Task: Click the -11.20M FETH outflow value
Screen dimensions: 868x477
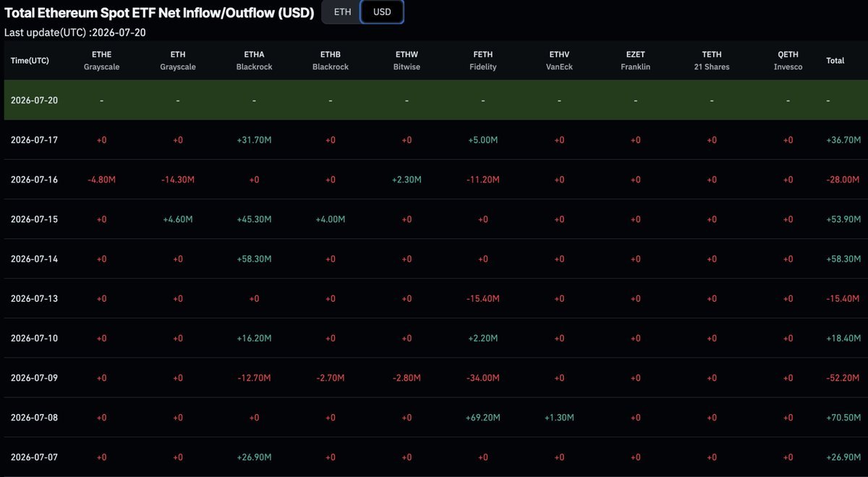Action: [x=483, y=180]
